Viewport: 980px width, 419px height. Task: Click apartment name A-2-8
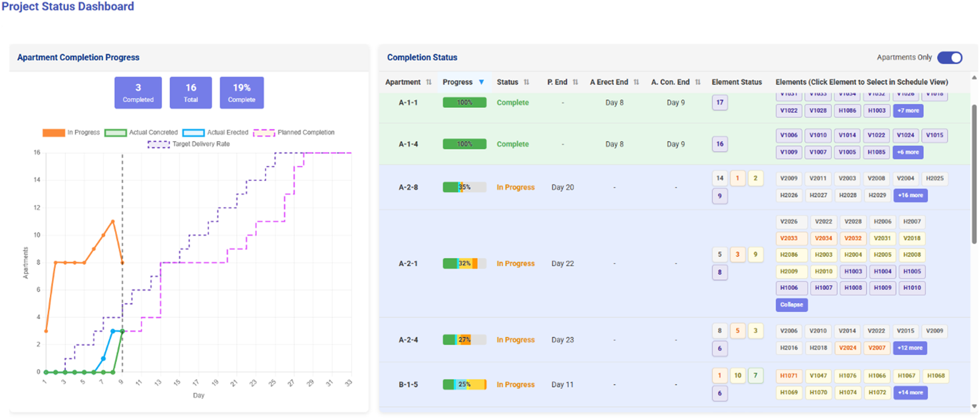pyautogui.click(x=408, y=188)
